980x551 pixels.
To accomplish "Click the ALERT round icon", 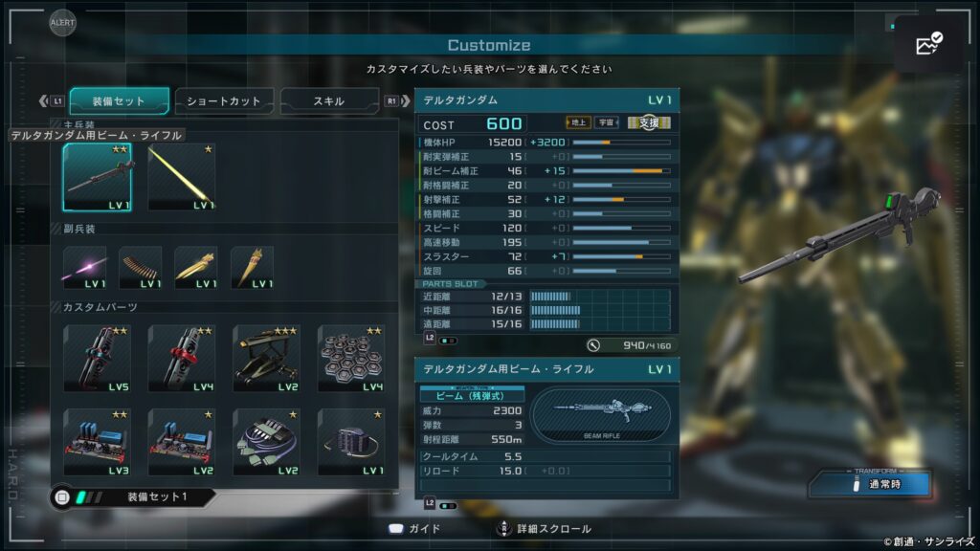I will (62, 23).
